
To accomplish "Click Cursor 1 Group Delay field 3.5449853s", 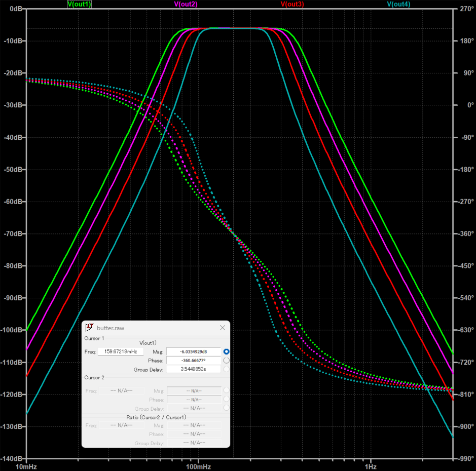I will (193, 369).
